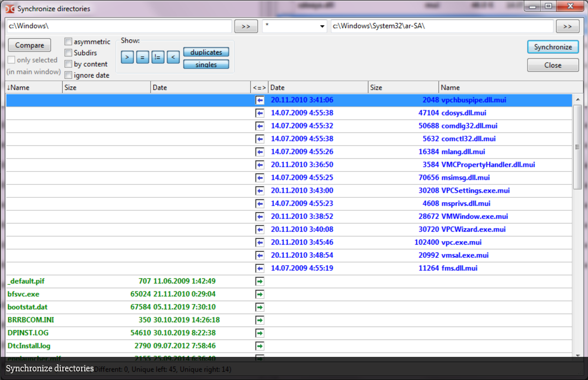The height and width of the screenshot is (380, 588).
Task: Toggle the show not-equal (!=) filter
Action: 158,57
